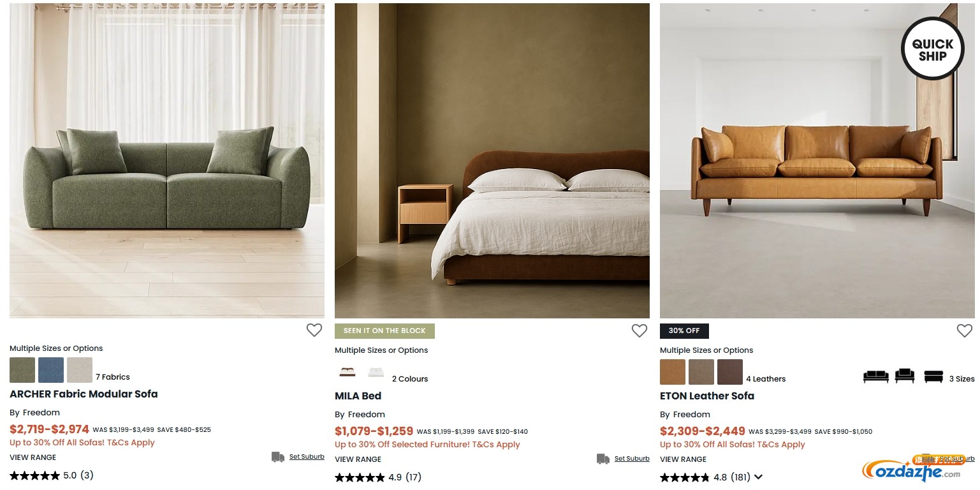This screenshot has height=490, width=980.
Task: Add ARCHER sofa to wishlist heart
Action: point(314,330)
